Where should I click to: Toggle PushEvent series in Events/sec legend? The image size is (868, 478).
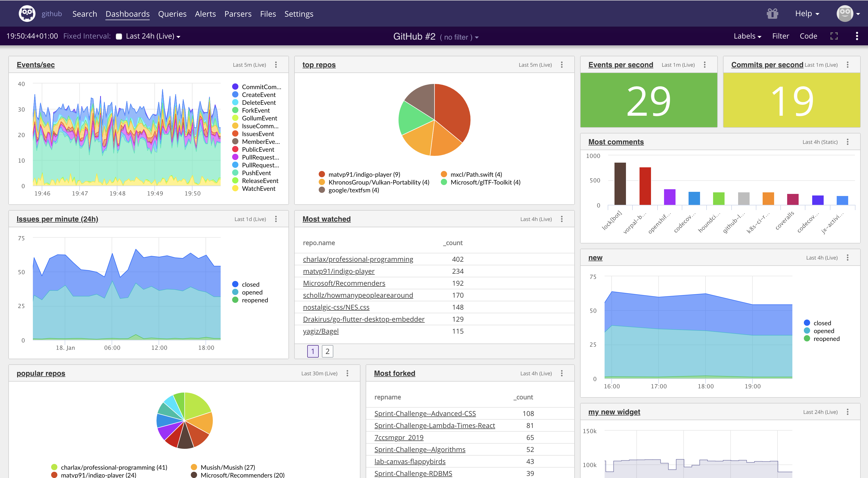coord(256,173)
